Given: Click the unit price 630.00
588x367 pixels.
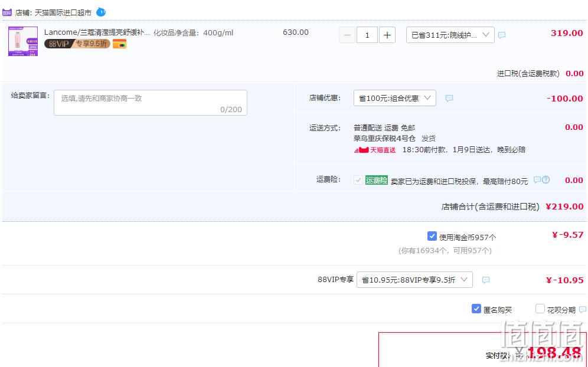Looking at the screenshot, I should [x=296, y=32].
